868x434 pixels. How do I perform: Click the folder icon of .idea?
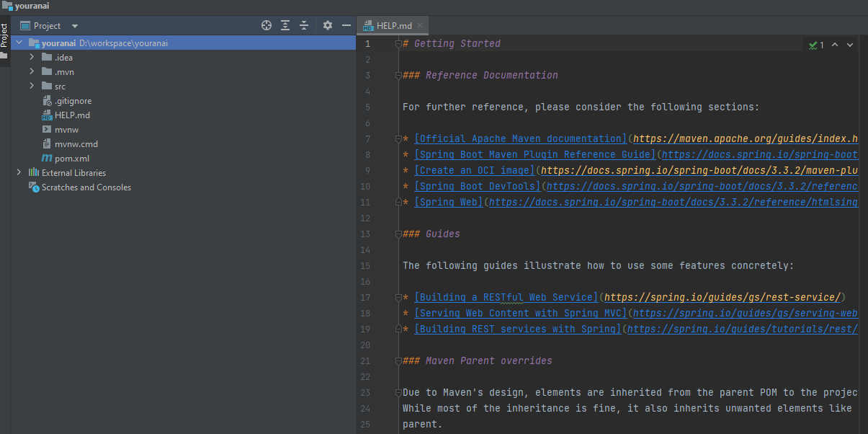pos(47,58)
